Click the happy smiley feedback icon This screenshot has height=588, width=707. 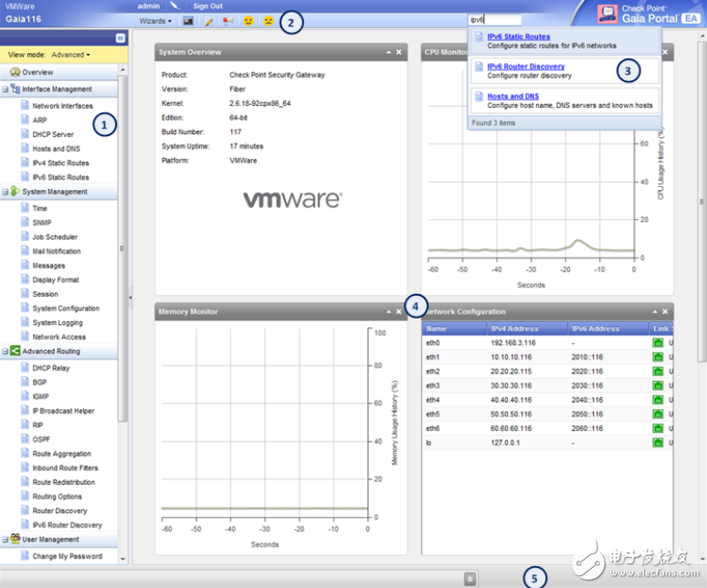[248, 20]
